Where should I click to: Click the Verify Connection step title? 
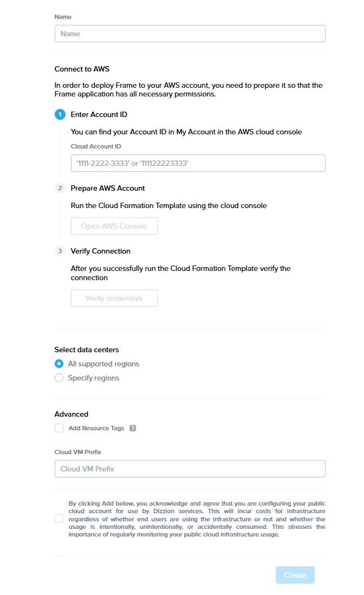point(100,251)
